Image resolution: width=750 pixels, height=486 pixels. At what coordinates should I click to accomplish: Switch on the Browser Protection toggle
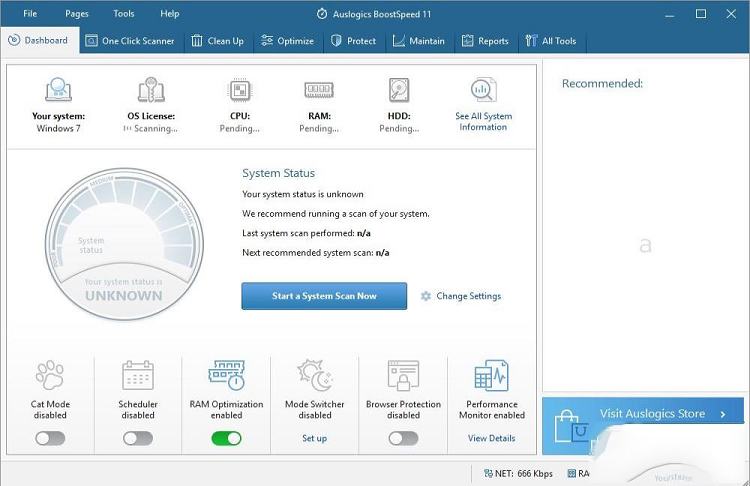403,438
